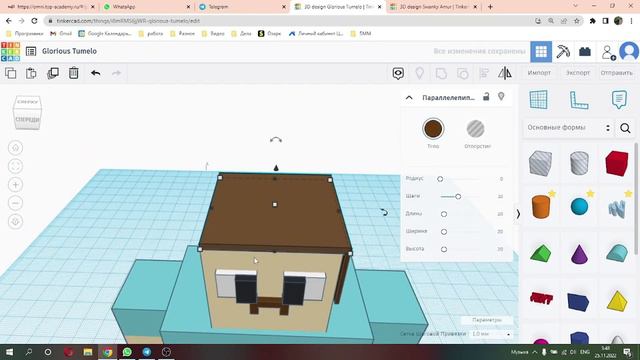640x360 pixels.
Task: Click the Group shapes icon
Action: [441, 73]
